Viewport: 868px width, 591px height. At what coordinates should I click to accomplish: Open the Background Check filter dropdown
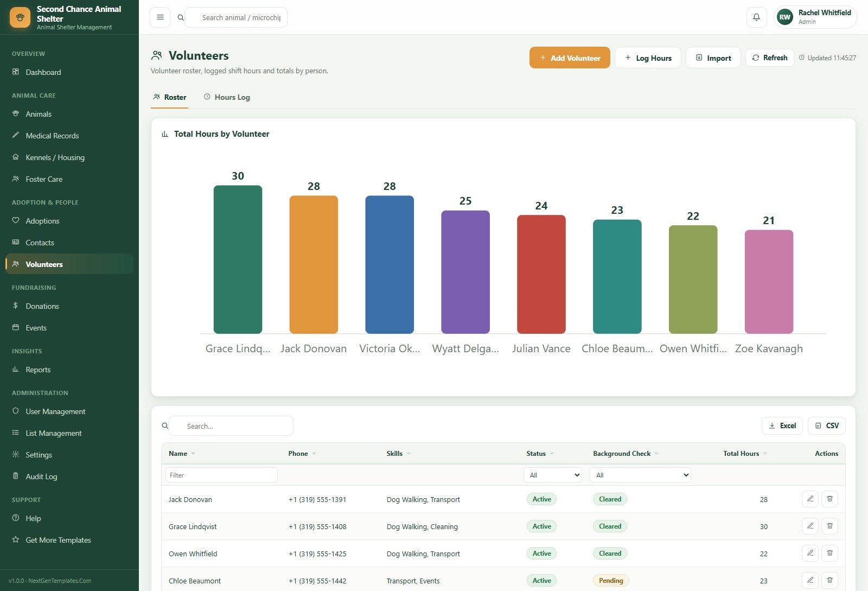coord(640,475)
